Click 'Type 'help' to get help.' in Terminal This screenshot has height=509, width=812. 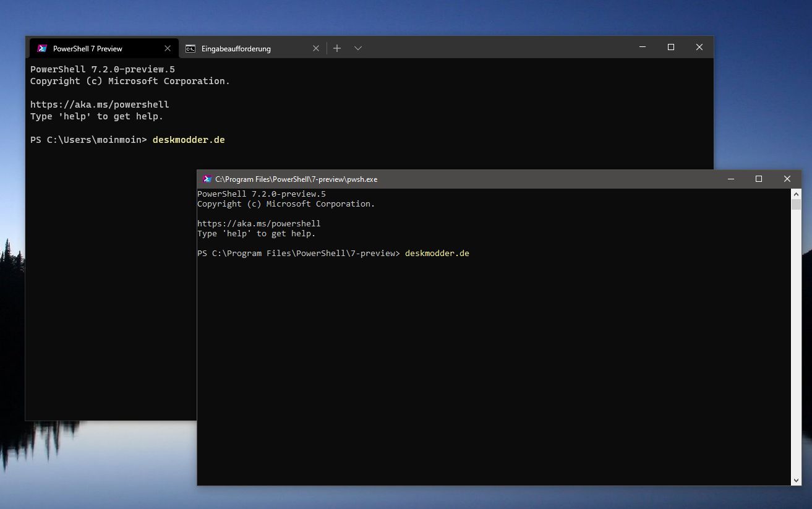pyautogui.click(x=96, y=116)
